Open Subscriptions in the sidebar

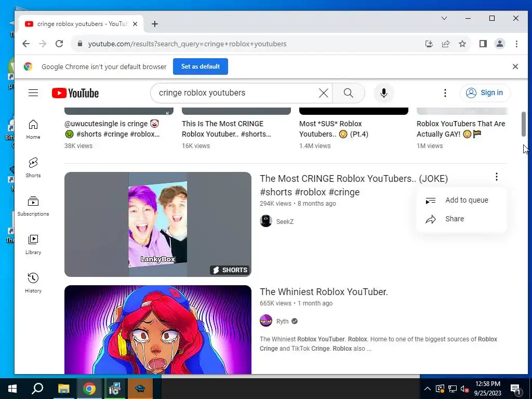click(33, 206)
